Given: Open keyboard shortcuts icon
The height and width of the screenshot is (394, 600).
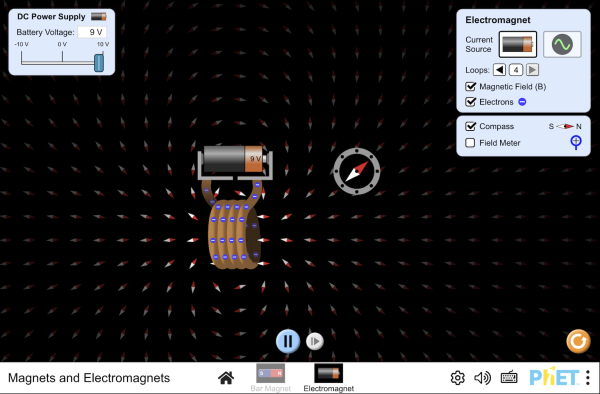Looking at the screenshot, I should tap(509, 378).
